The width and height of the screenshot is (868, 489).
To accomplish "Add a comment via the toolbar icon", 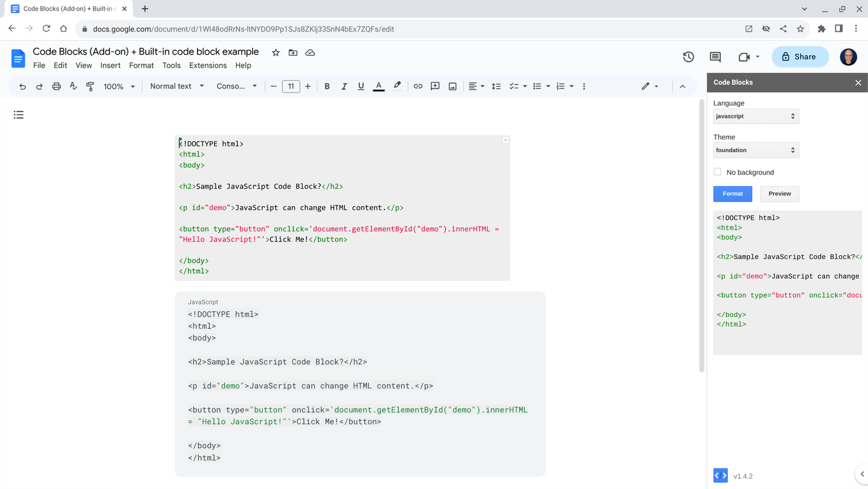I will click(x=435, y=86).
